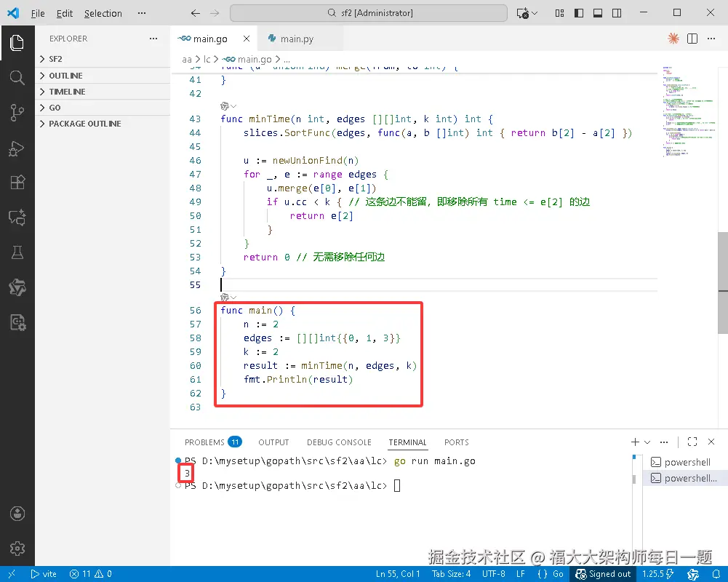Open the new terminal launch profile dropdown
Image resolution: width=728 pixels, height=582 pixels.
(x=647, y=442)
